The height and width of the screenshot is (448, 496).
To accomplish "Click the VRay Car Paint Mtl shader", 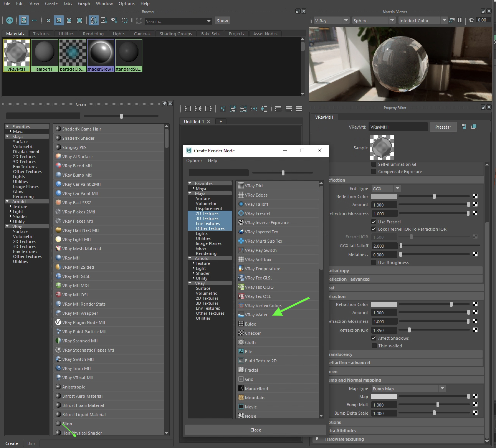I will coord(80,193).
